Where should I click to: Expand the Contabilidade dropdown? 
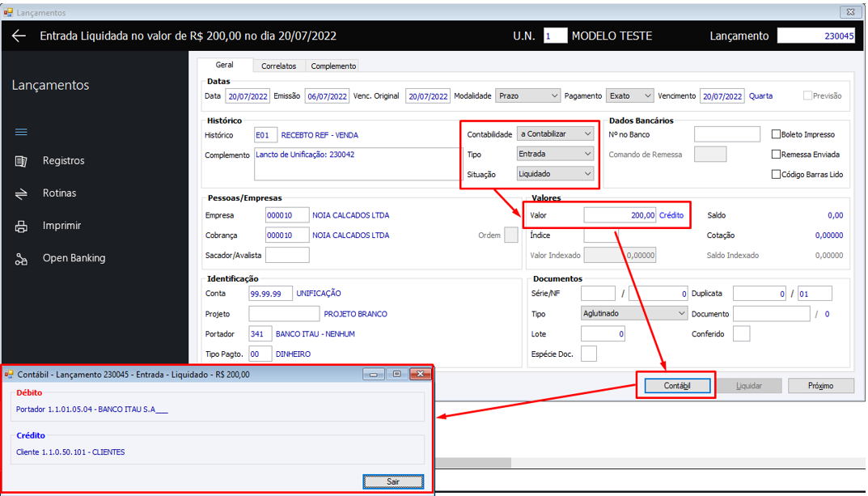click(555, 134)
